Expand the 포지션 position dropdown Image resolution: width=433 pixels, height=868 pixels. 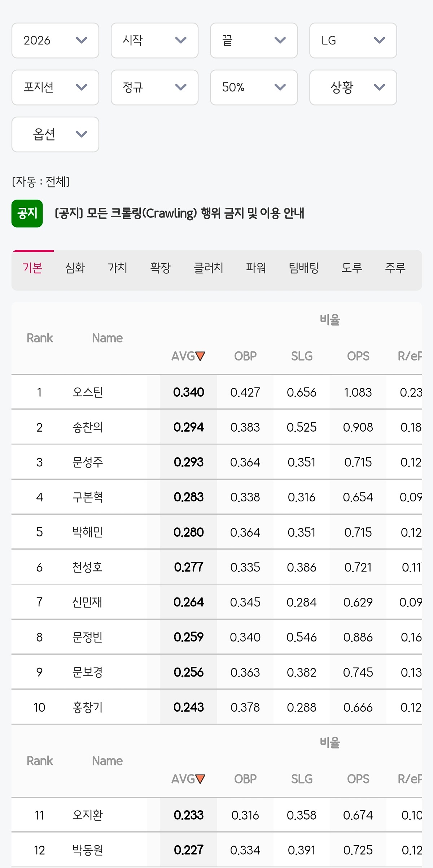point(55,87)
